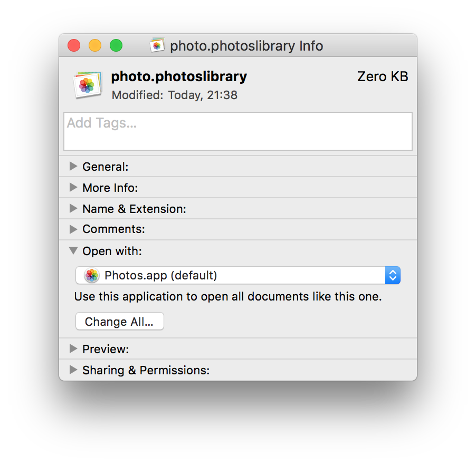This screenshot has height=465, width=476.
Task: Click the small proxy icon in the title bar
Action: [157, 46]
